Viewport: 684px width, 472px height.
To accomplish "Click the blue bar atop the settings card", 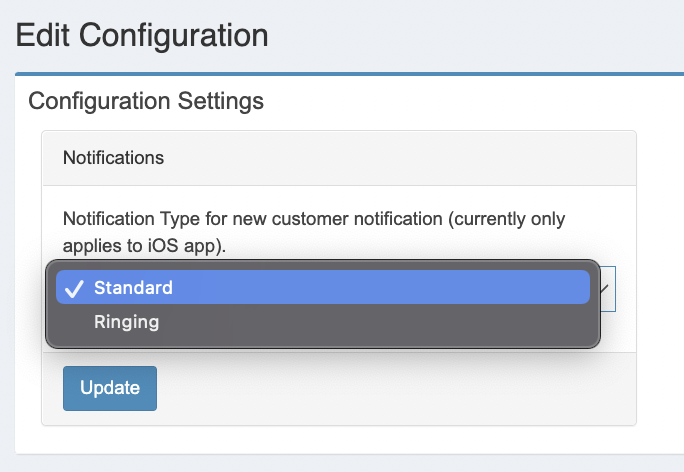I will [349, 74].
